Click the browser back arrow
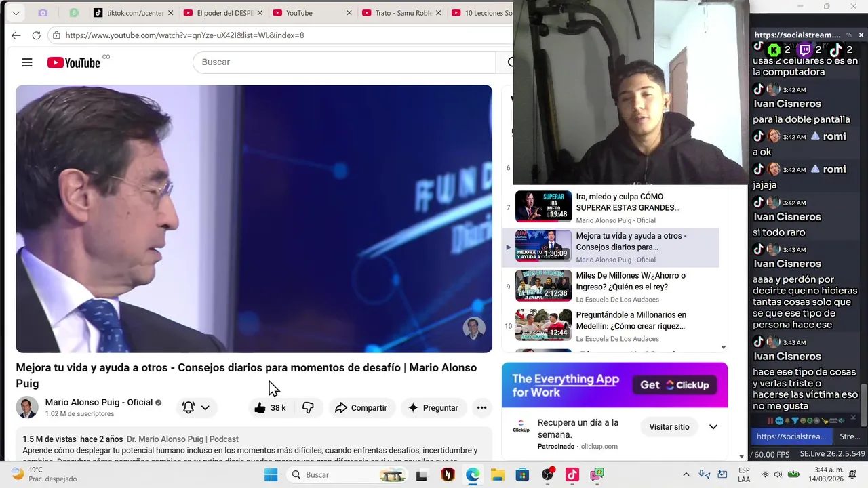The height and width of the screenshot is (488, 868). 16,35
